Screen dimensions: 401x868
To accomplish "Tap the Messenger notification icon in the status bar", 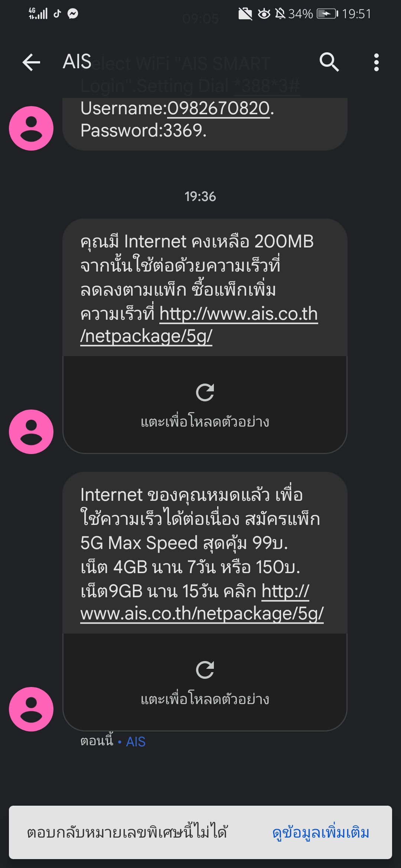I will coord(73,14).
